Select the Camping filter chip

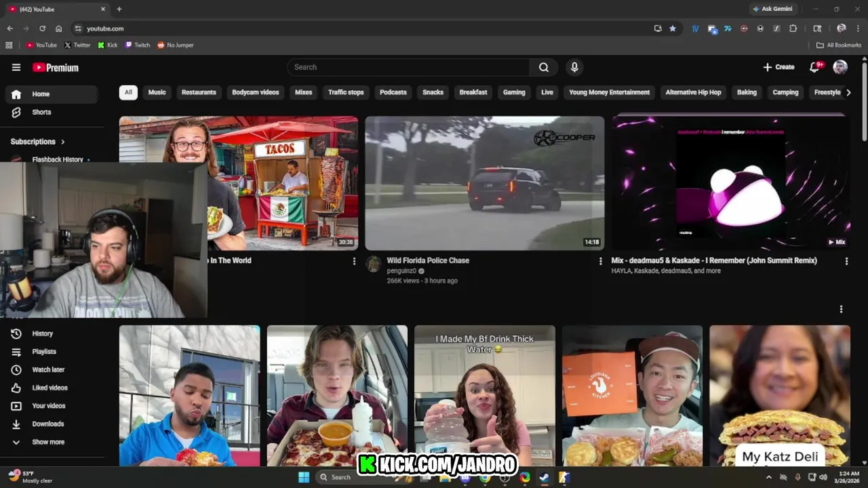[785, 92]
